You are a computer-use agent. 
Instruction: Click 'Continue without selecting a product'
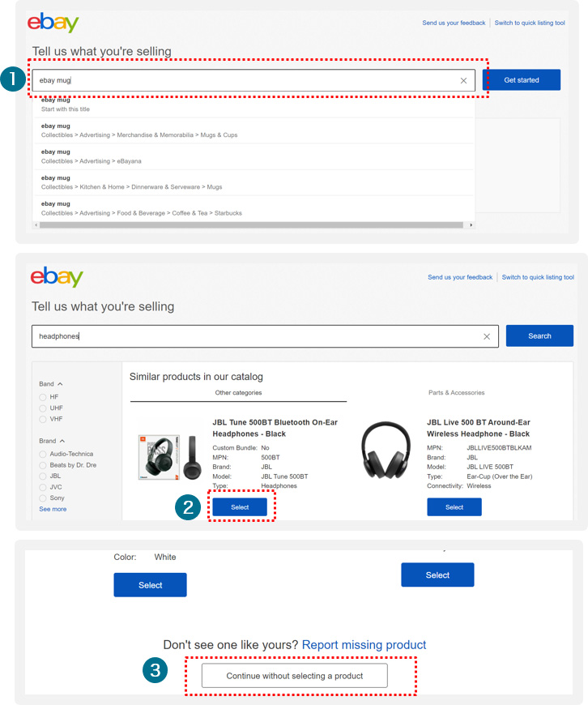click(x=295, y=676)
